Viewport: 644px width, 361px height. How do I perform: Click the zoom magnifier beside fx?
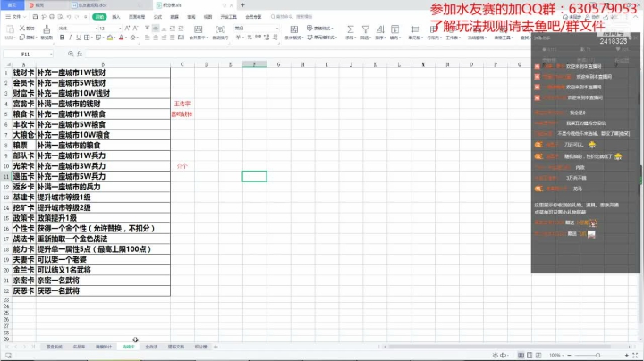[x=71, y=54]
